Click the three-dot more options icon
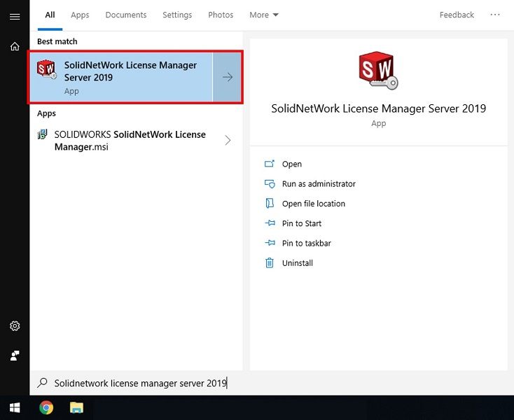Image resolution: width=514 pixels, height=420 pixels. click(x=495, y=15)
